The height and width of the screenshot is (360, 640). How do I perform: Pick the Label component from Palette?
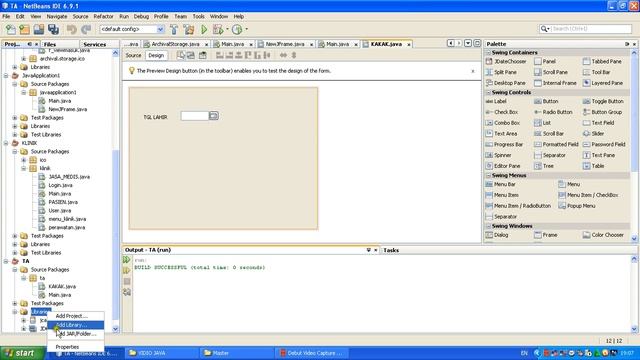(497, 101)
